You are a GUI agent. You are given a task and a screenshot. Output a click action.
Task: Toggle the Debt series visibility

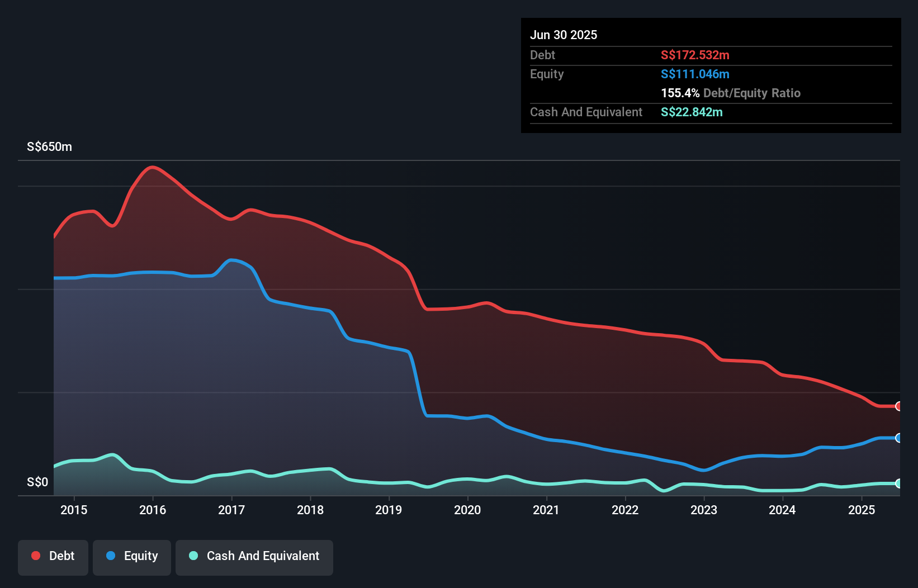tap(53, 557)
